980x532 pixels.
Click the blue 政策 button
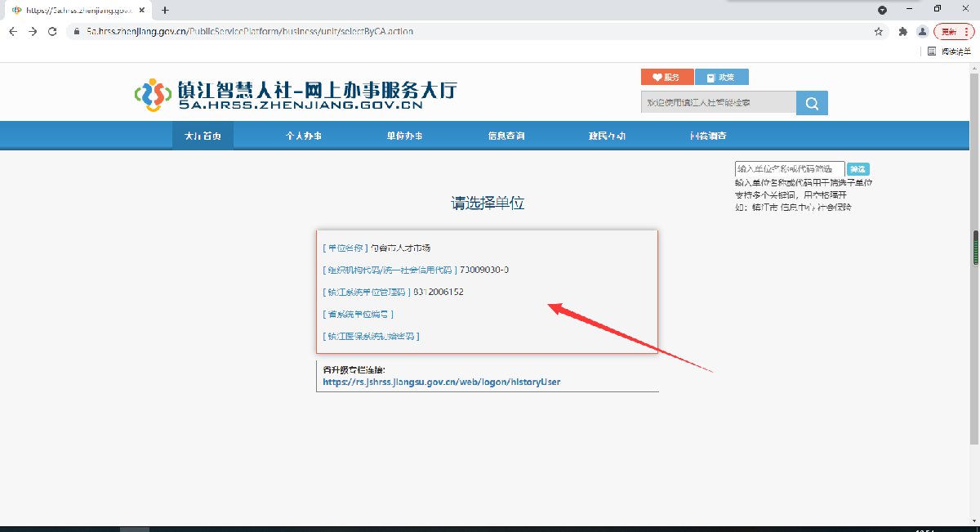[x=721, y=77]
